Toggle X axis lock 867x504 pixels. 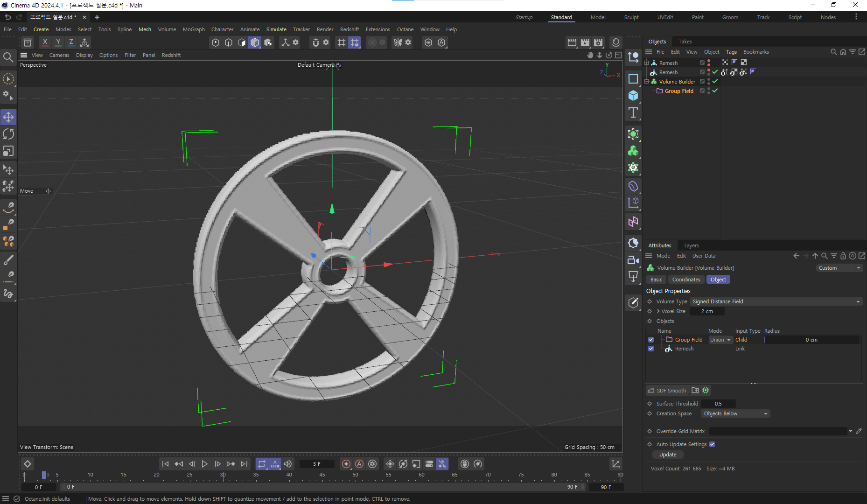tap(45, 42)
